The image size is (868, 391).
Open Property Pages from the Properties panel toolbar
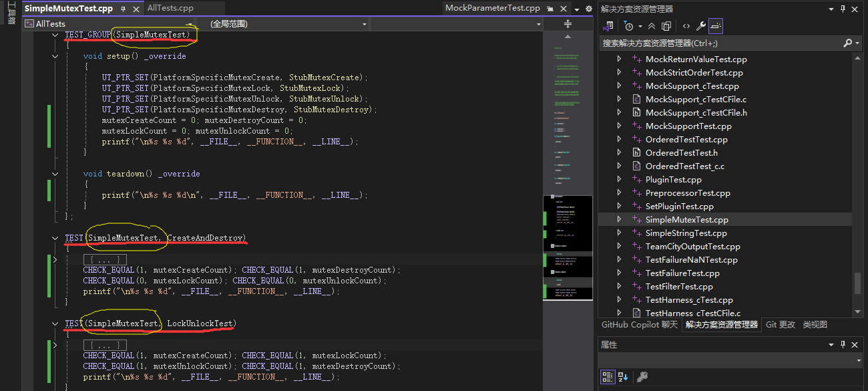[642, 377]
